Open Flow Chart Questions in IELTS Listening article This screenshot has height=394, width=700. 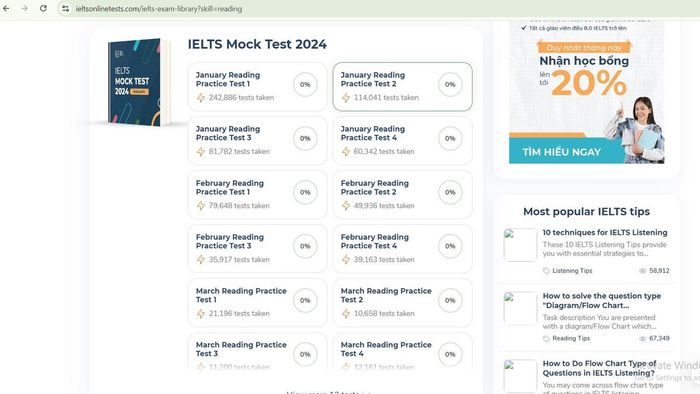point(600,368)
